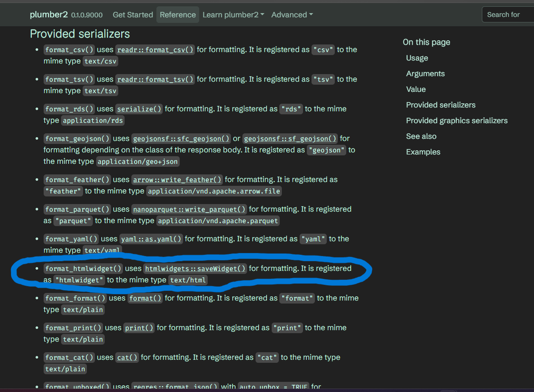
Task: Follow the readr::format_tsv() function link
Action: (x=155, y=79)
